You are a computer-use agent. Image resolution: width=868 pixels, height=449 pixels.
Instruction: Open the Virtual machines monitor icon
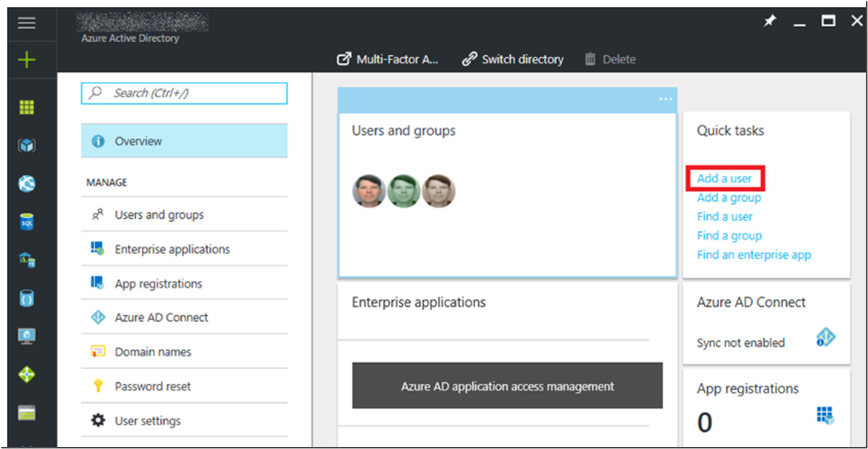(x=27, y=337)
